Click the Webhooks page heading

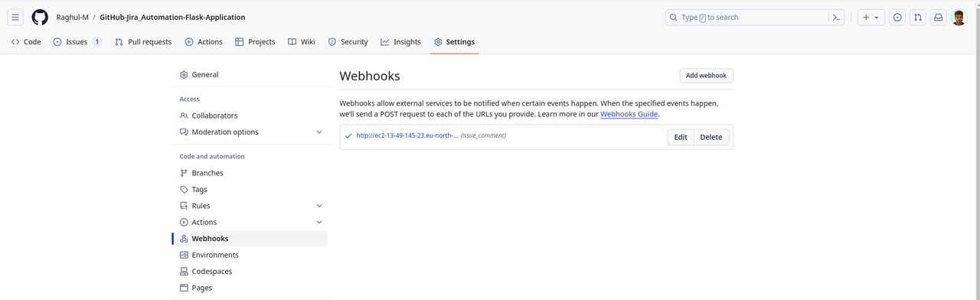point(370,76)
